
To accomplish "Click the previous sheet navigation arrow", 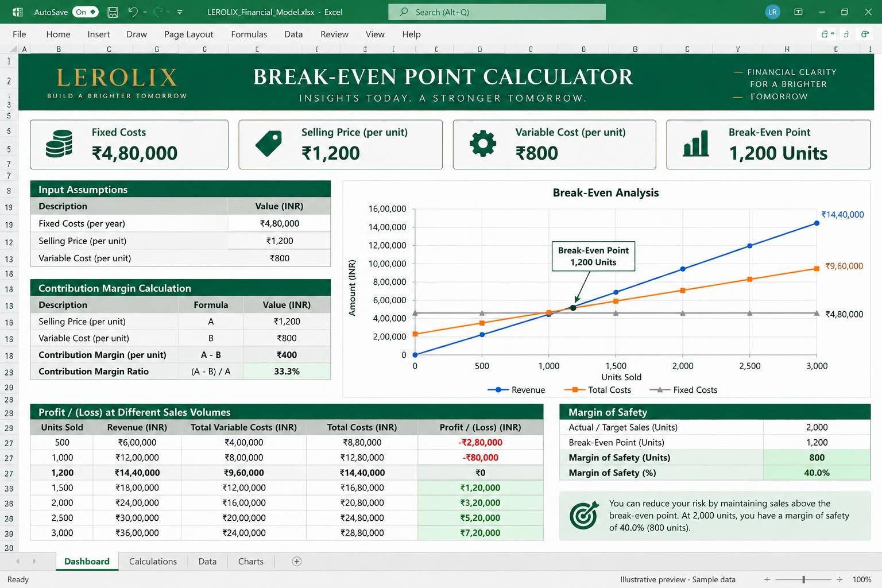I will tap(18, 562).
